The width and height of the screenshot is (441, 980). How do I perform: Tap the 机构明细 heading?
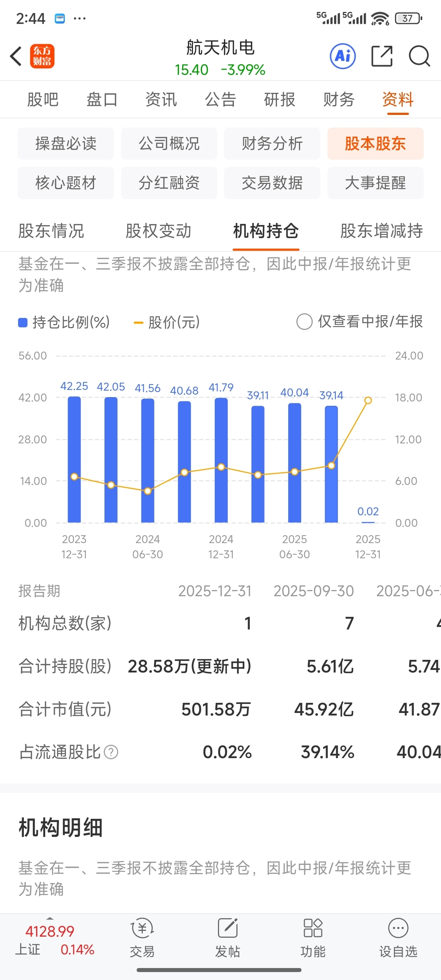click(60, 828)
